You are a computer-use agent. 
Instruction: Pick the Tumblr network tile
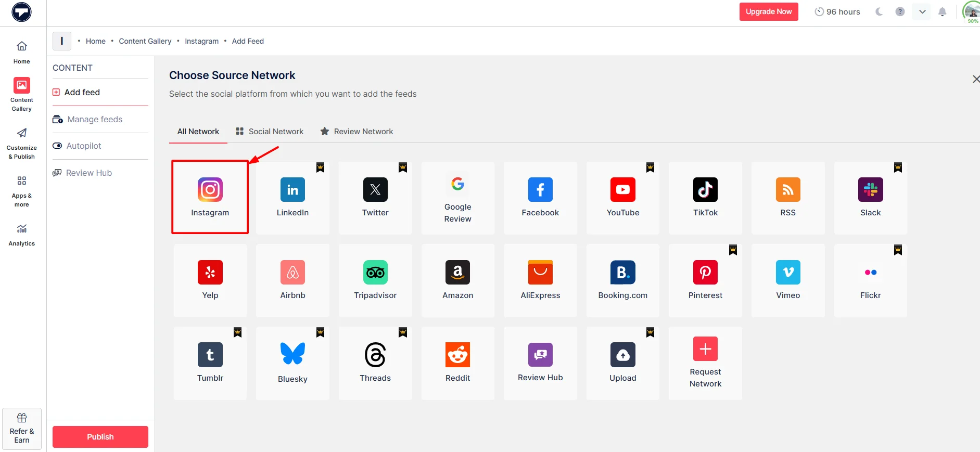tap(210, 363)
